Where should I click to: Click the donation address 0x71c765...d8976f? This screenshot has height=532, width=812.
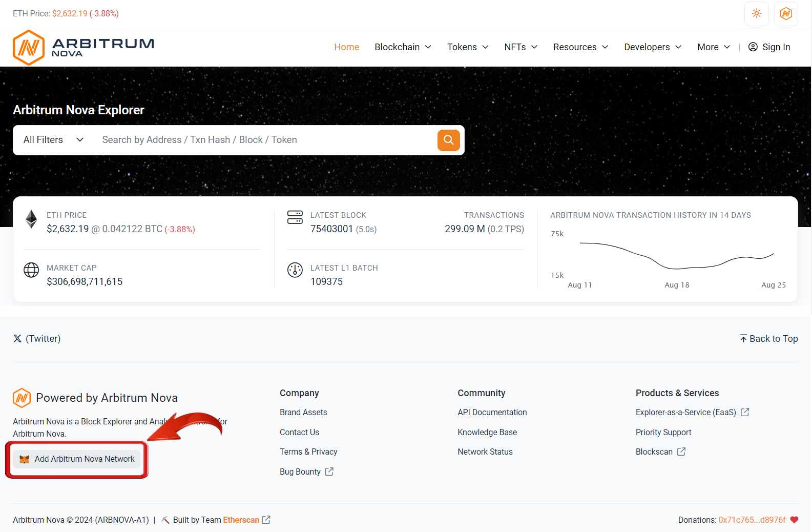pyautogui.click(x=752, y=520)
